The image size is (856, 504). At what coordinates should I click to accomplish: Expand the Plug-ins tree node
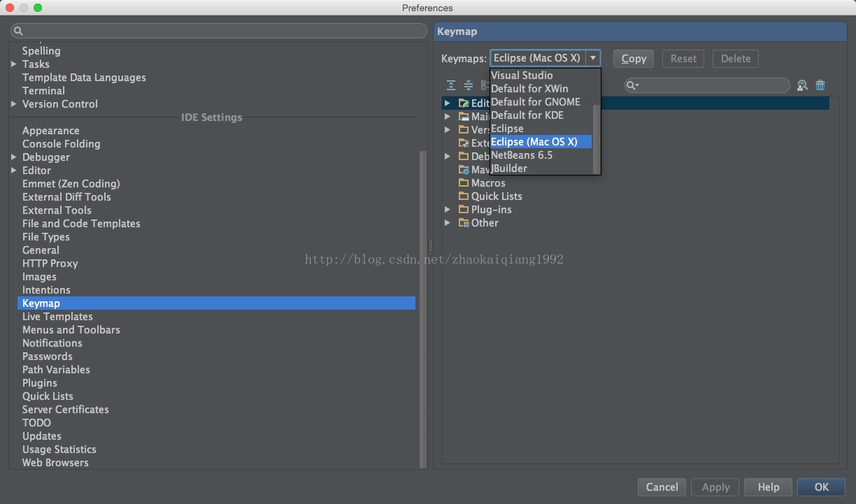448,210
